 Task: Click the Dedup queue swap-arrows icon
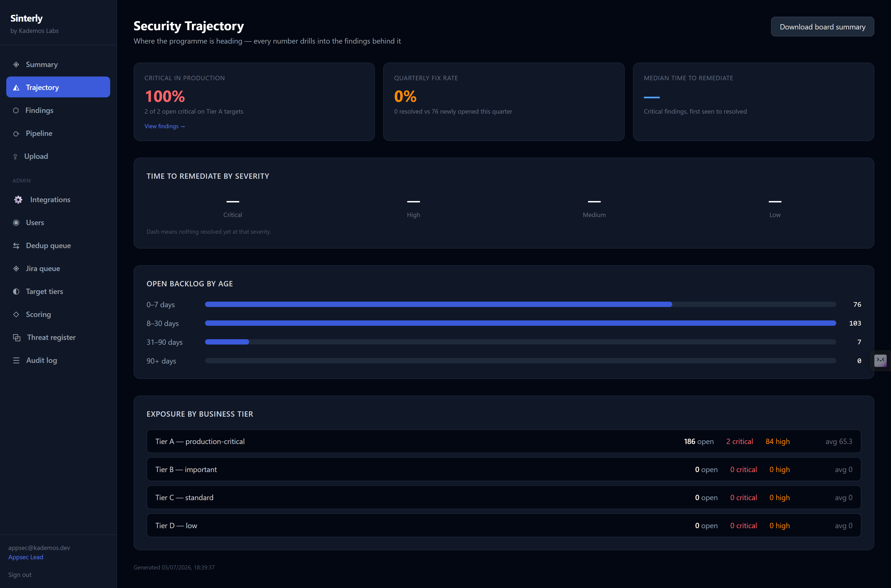tap(16, 246)
